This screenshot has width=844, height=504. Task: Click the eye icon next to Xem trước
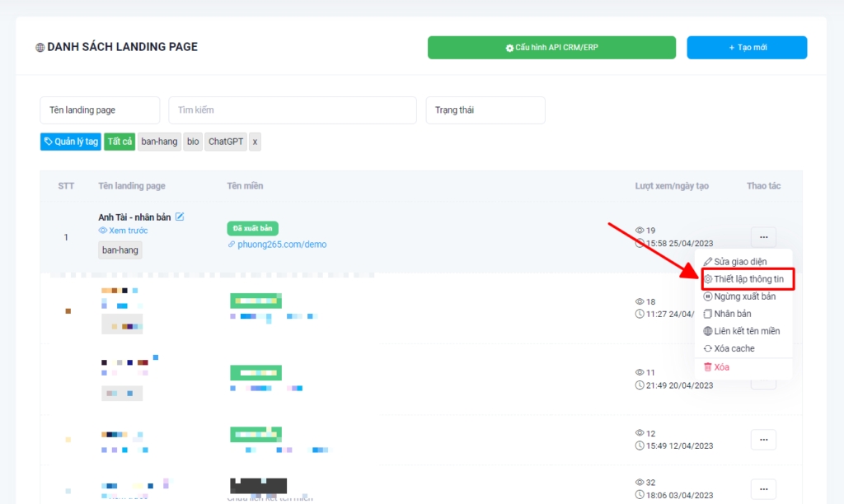point(103,231)
